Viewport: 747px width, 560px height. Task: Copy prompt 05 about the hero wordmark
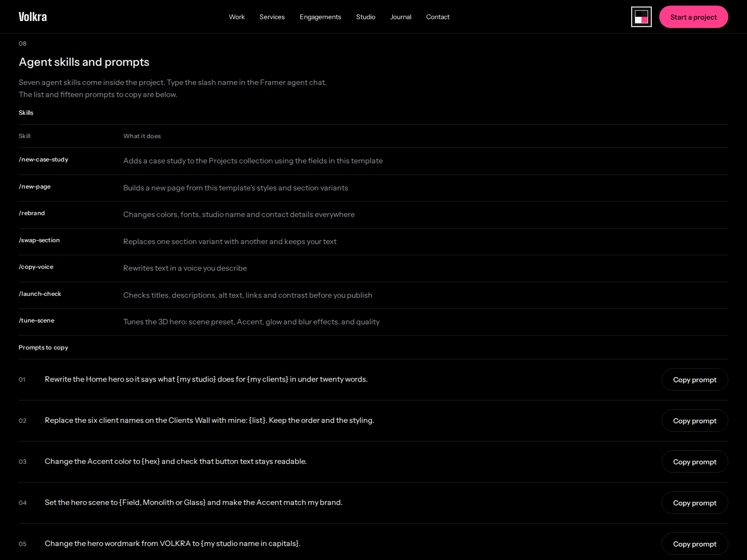coord(695,544)
